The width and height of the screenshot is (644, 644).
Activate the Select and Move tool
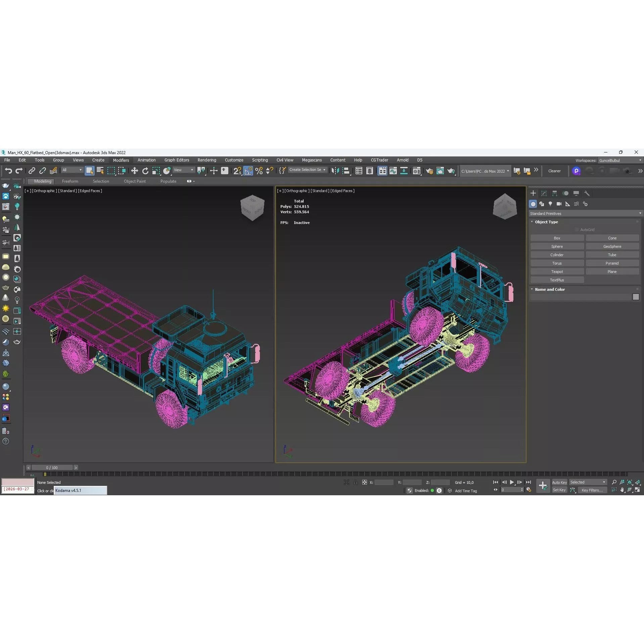point(134,171)
